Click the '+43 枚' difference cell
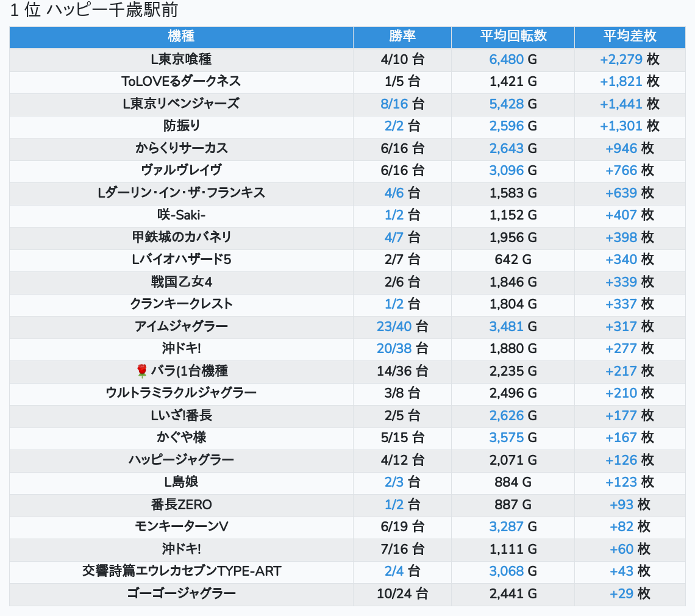The image size is (695, 616). coord(629,571)
